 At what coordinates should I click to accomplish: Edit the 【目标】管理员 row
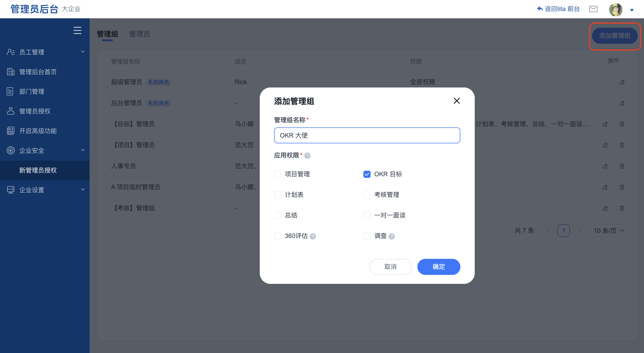point(605,124)
